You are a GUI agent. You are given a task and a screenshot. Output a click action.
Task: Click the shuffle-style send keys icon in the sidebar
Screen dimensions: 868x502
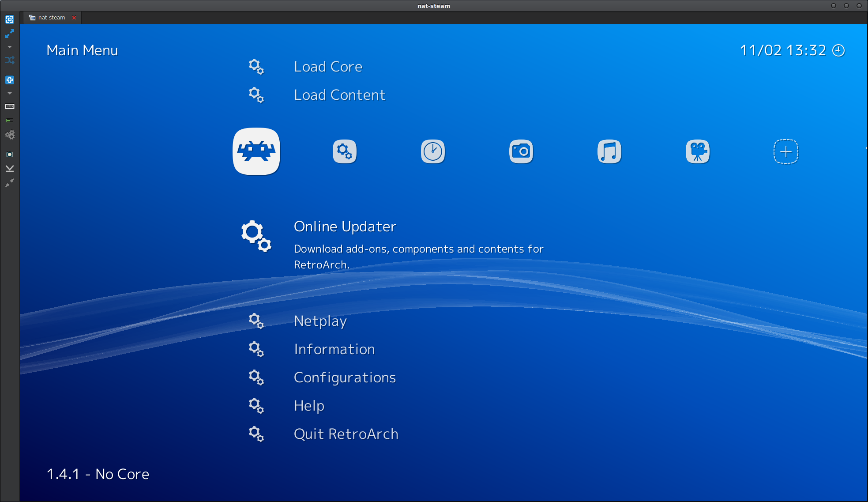point(10,60)
